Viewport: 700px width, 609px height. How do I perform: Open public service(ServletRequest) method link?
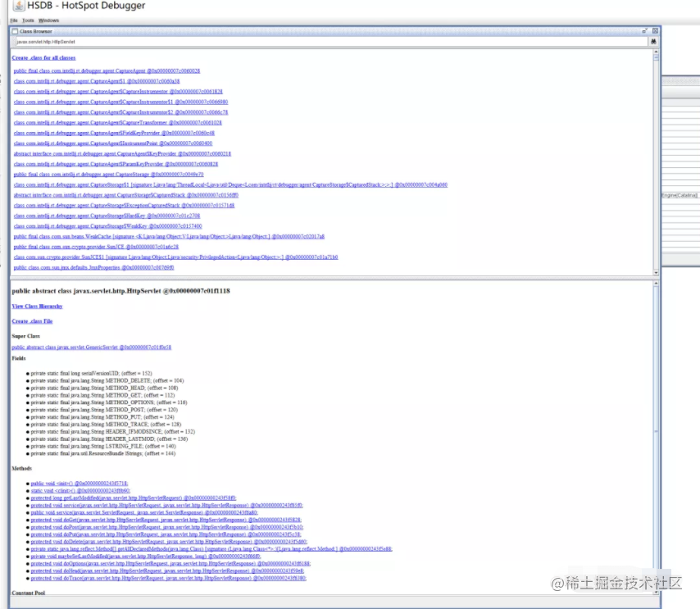[144, 512]
